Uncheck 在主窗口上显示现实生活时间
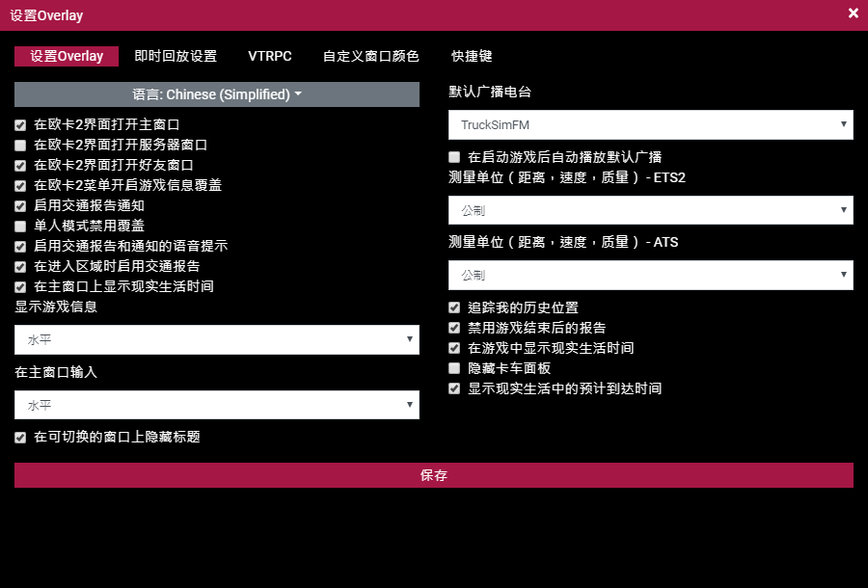The image size is (868, 588). point(20,287)
